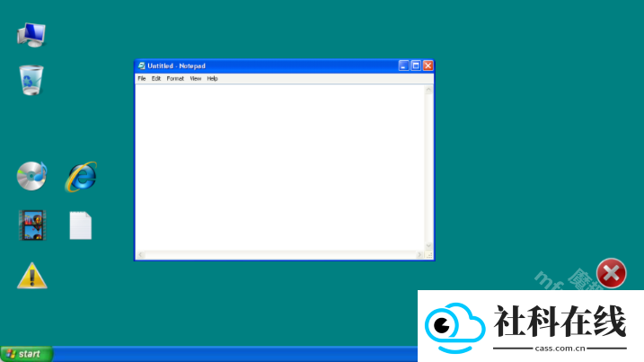The height and width of the screenshot is (362, 644).
Task: Close the Untitled Notepad window
Action: point(428,66)
